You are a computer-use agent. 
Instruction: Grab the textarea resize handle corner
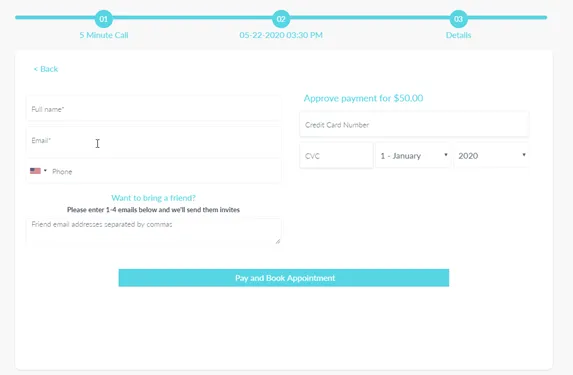278,241
